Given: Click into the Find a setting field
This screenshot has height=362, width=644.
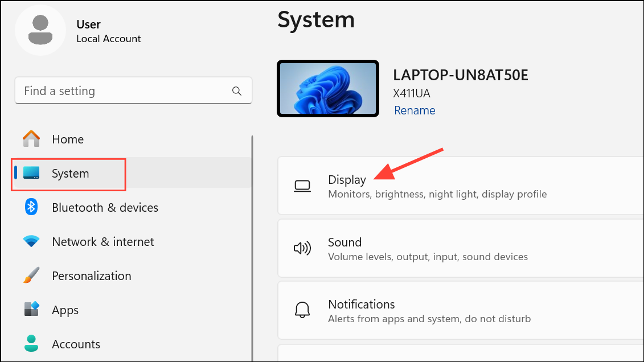Looking at the screenshot, I should [x=133, y=90].
